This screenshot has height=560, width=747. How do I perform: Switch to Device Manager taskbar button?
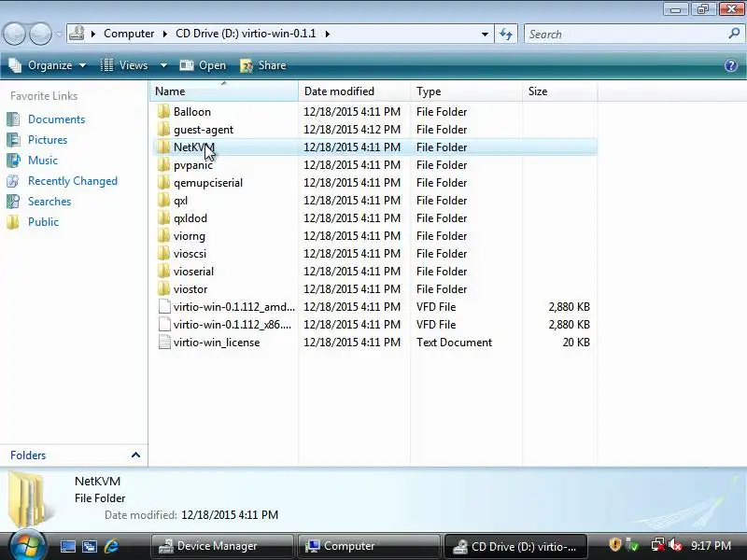point(222,546)
